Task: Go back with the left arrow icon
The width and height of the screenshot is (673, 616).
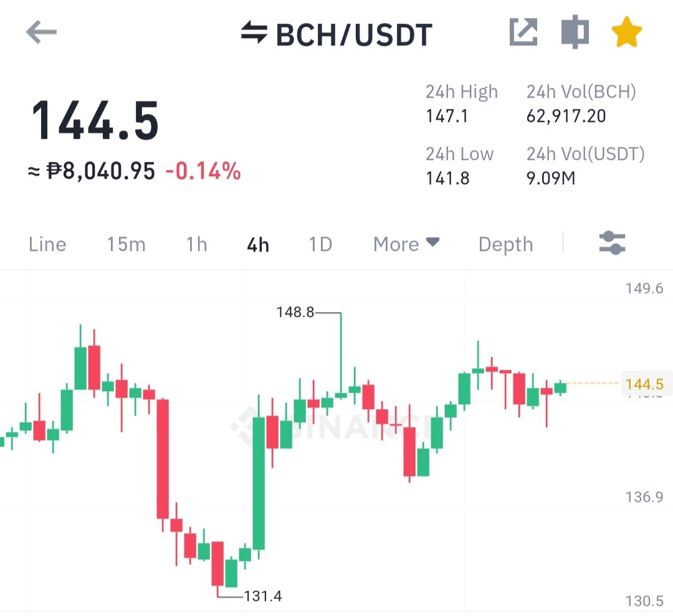Action: pos(41,32)
